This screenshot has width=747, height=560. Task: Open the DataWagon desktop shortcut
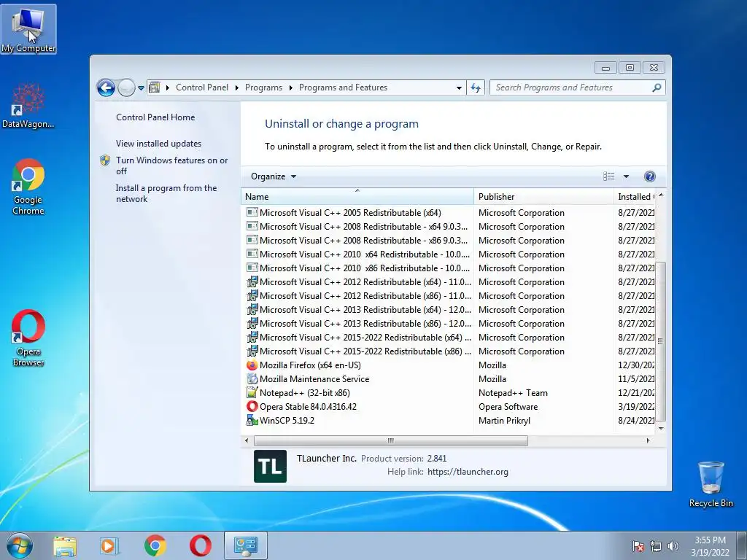pos(28,106)
